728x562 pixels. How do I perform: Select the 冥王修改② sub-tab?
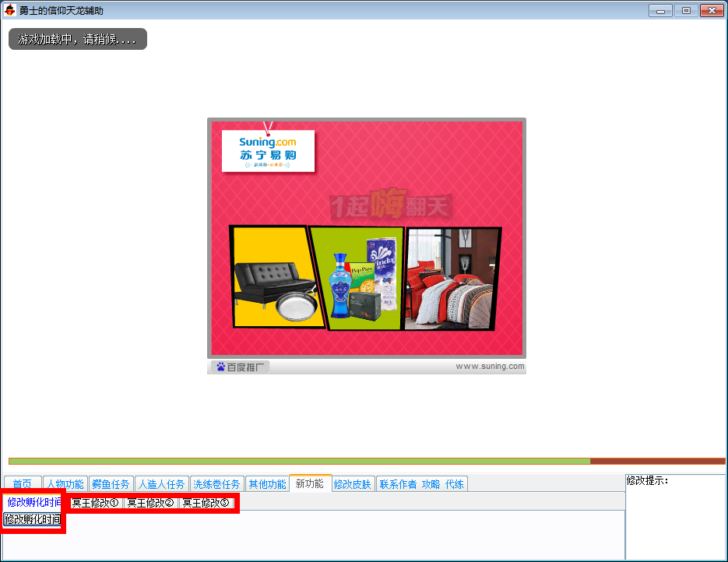(150, 503)
